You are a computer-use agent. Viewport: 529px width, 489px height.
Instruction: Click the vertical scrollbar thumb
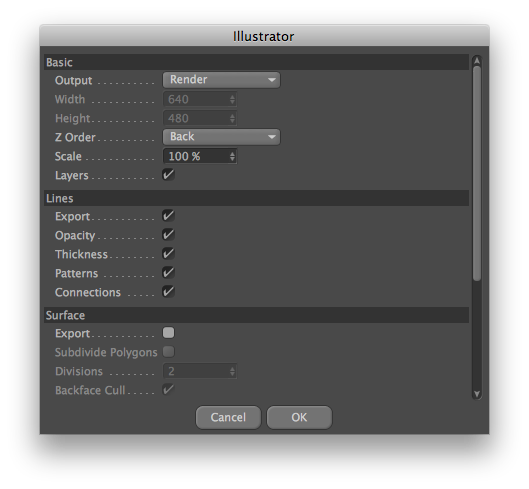click(x=477, y=173)
